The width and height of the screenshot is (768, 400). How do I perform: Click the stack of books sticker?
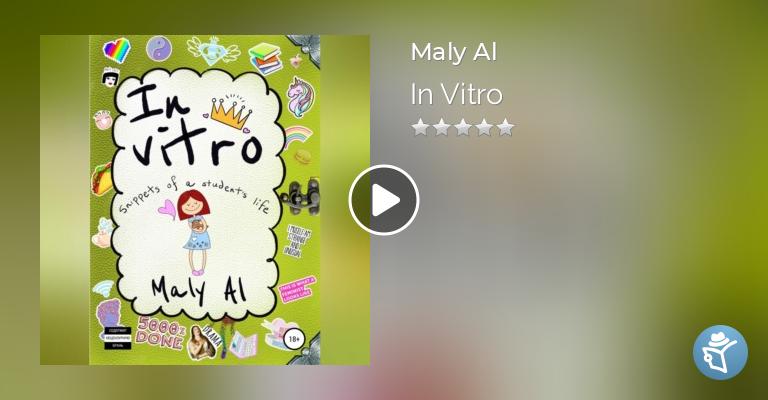(265, 58)
